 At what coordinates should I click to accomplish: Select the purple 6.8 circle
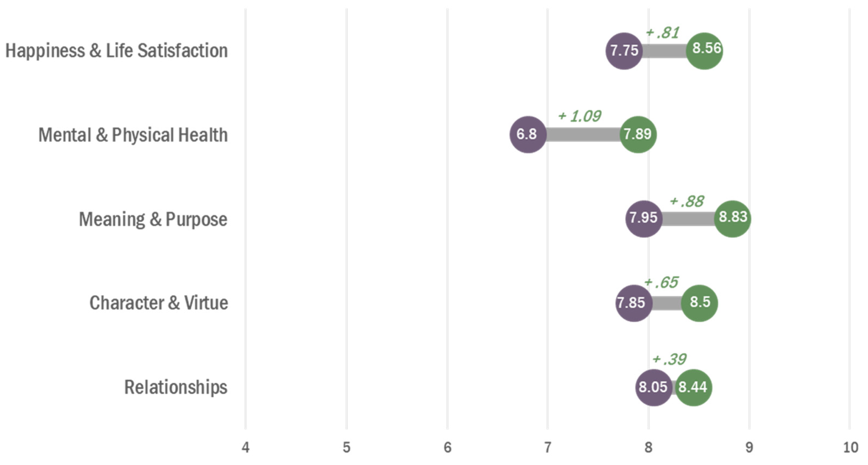(528, 134)
